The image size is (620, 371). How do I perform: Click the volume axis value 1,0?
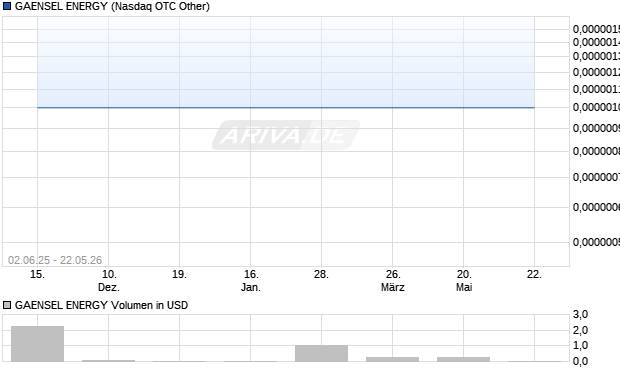[580, 345]
